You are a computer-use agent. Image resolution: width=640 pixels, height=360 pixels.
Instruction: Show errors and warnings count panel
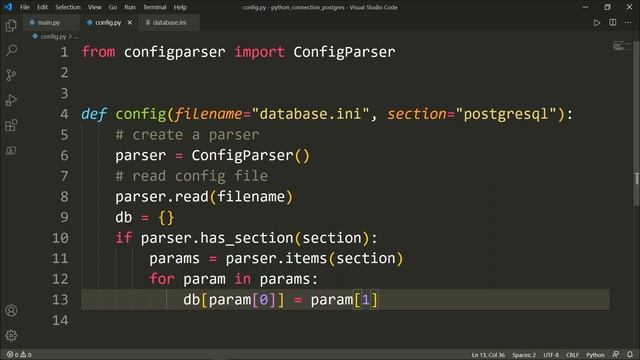click(x=19, y=355)
